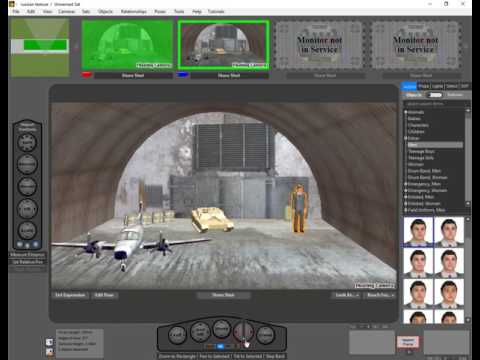Viewport: 480px width, 360px height.
Task: Choose the top-right actor face thumbnail
Action: (449, 232)
